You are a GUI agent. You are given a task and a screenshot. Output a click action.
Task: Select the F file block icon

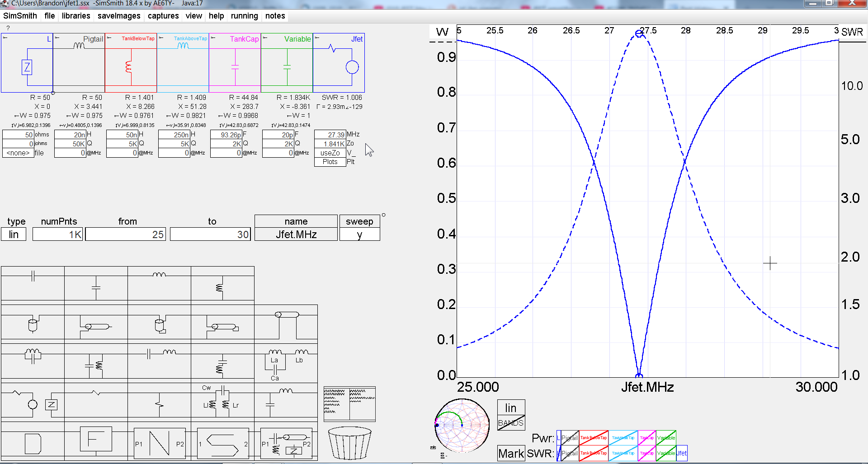tap(96, 439)
